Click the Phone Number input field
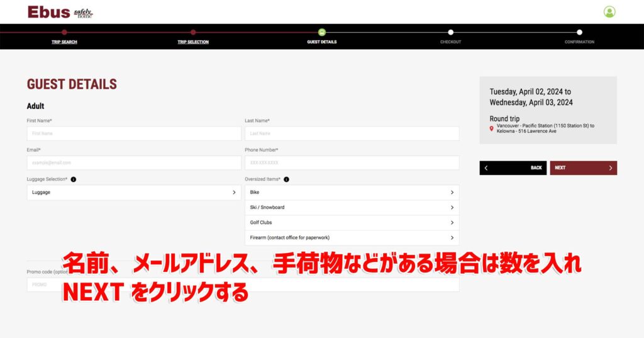 click(352, 163)
